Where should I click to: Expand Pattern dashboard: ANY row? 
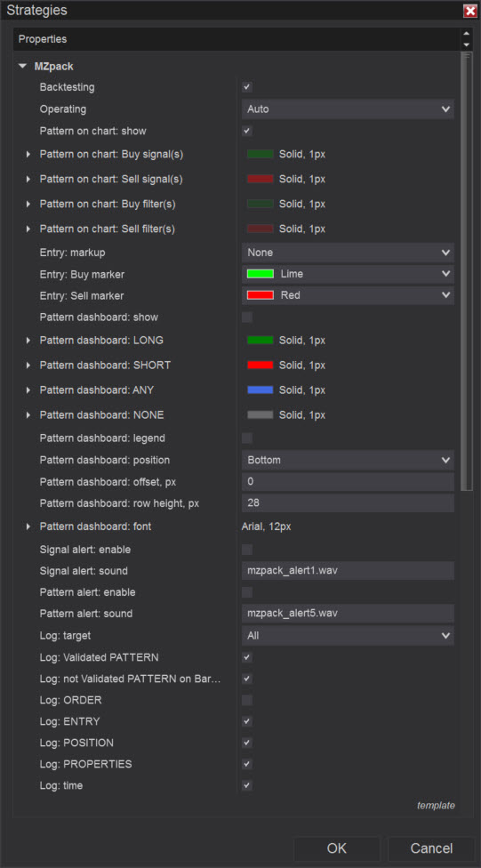click(x=28, y=390)
